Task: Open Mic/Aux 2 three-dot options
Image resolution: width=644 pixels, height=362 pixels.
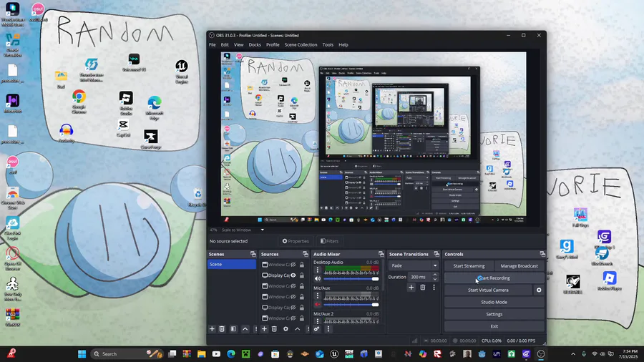Action: [x=317, y=321]
